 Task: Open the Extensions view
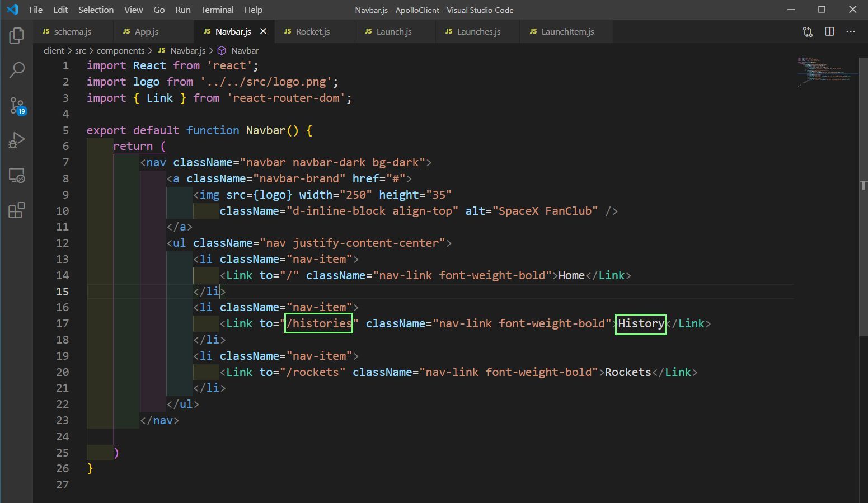pyautogui.click(x=17, y=210)
